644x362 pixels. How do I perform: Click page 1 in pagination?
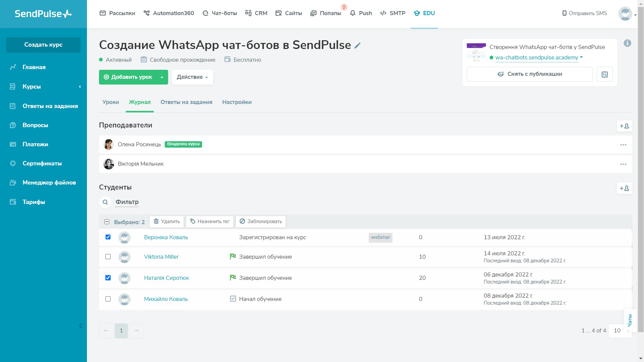click(x=121, y=331)
